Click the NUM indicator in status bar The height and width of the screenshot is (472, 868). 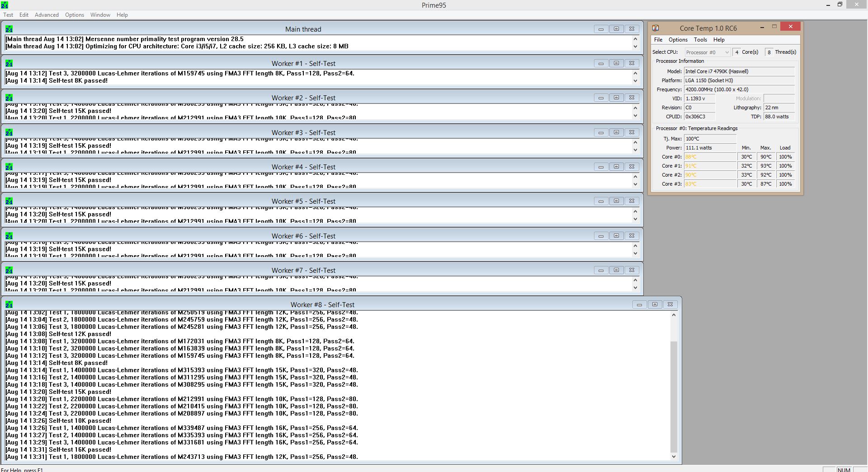coord(844,470)
